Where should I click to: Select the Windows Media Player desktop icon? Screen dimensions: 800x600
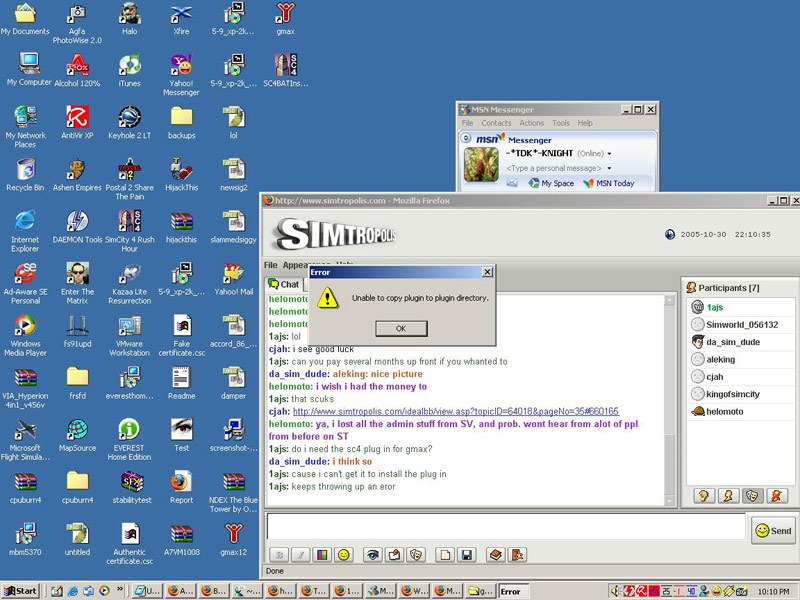pos(25,335)
